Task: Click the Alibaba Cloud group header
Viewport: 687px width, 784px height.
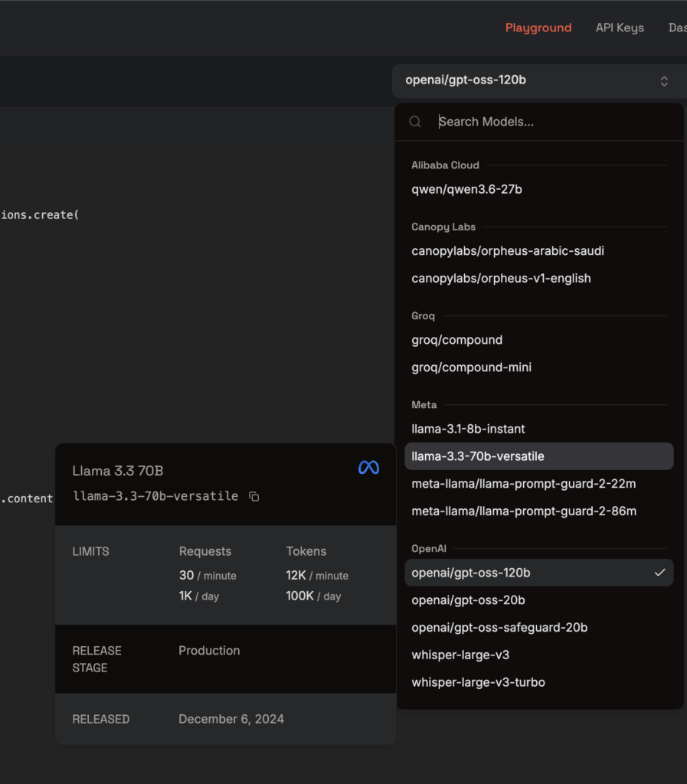Action: [x=445, y=165]
